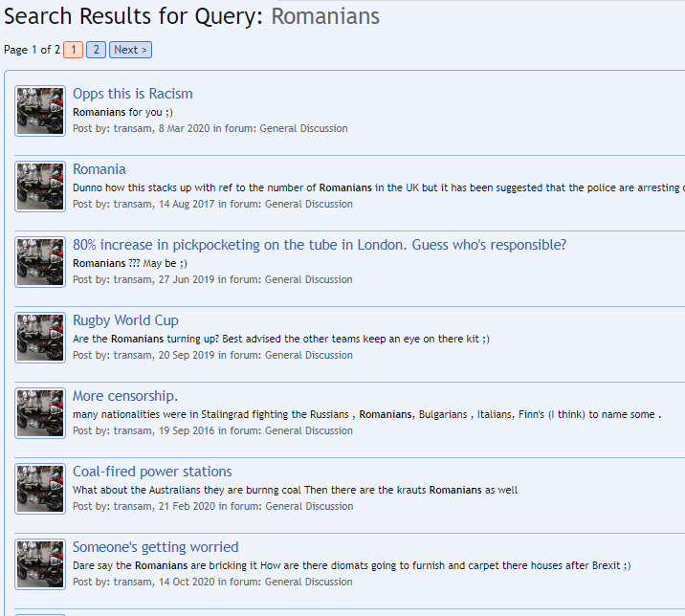
Task: Click avatar beside 'Rugby World Cup' result
Action: pyautogui.click(x=40, y=338)
